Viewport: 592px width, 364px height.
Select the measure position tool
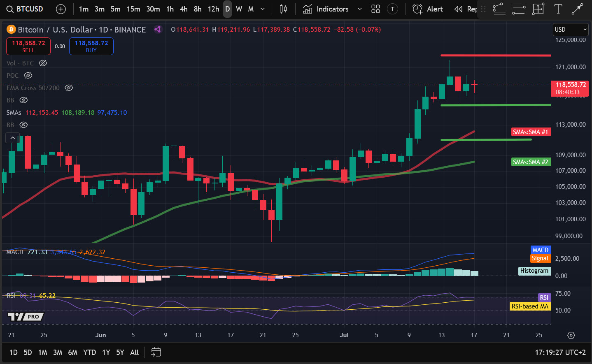click(538, 9)
